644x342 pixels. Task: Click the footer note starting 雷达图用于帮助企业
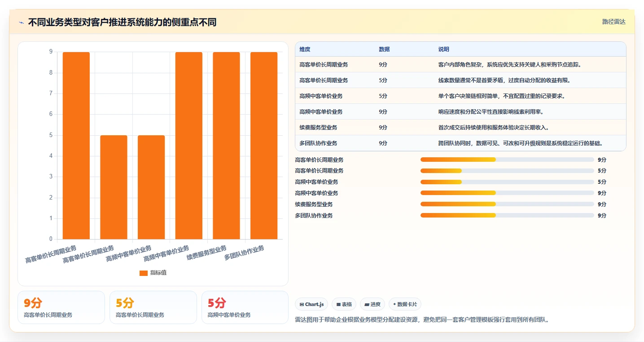tap(422, 320)
